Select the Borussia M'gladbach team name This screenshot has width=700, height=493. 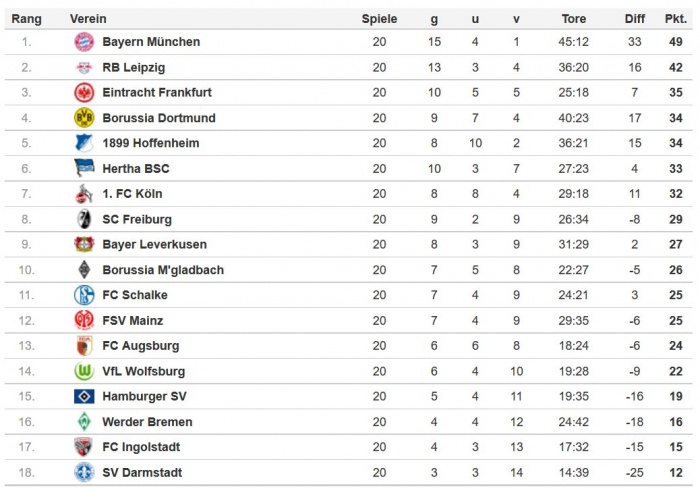click(x=162, y=270)
